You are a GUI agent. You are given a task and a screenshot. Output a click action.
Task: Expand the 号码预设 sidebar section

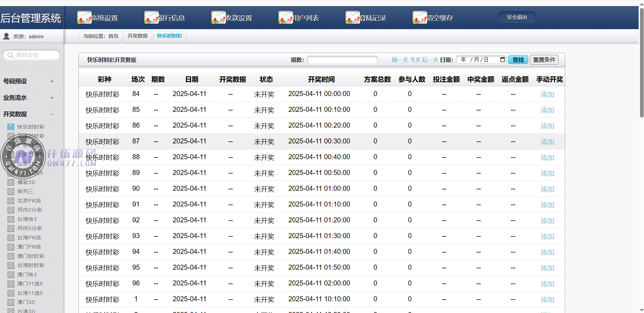52,81
